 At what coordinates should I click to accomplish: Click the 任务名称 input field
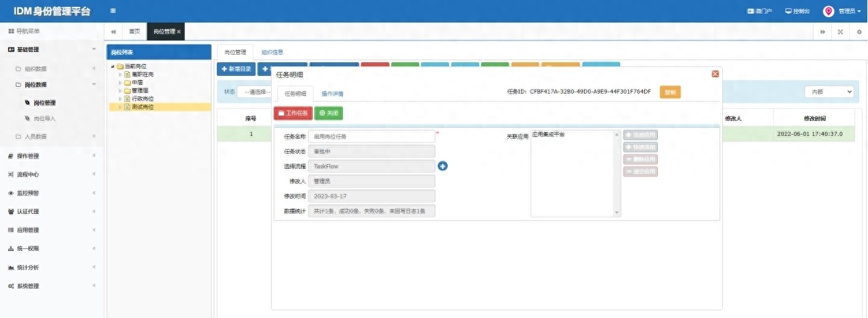[x=371, y=137]
